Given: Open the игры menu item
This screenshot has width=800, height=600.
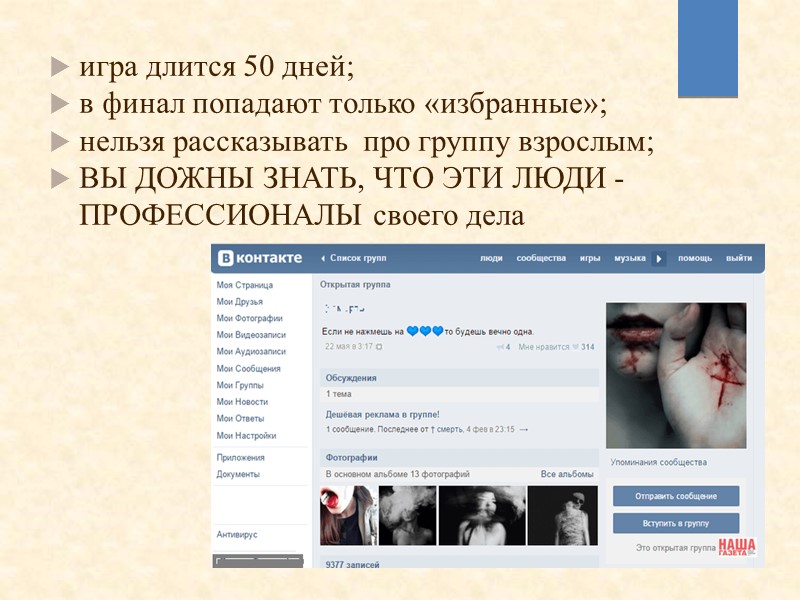Looking at the screenshot, I should pyautogui.click(x=590, y=258).
